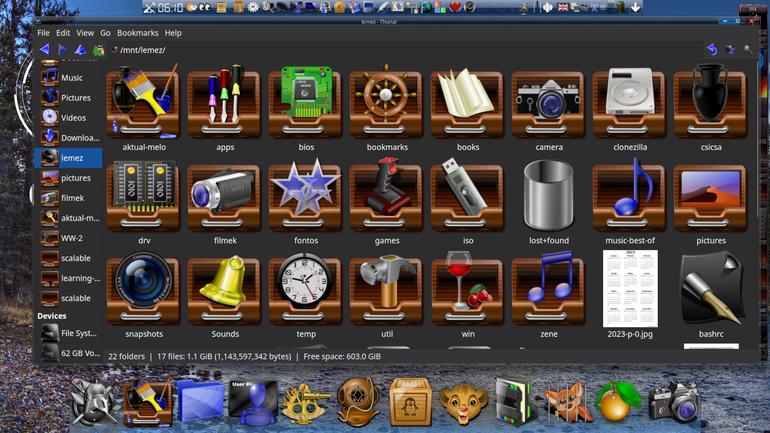Select the 2023-p-0.jpg calendar thumbnail
Screen dimensions: 770x433
630,288
